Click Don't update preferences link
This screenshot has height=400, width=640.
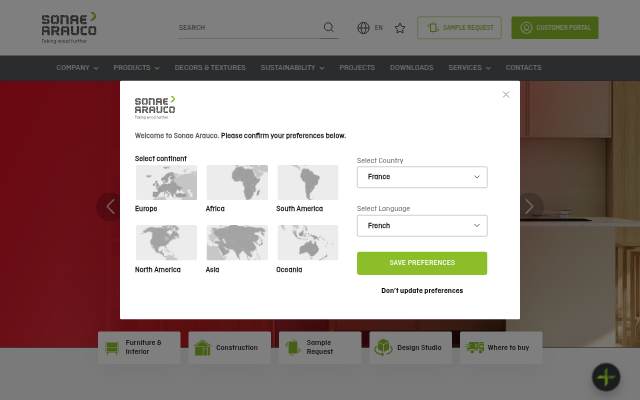(x=422, y=291)
